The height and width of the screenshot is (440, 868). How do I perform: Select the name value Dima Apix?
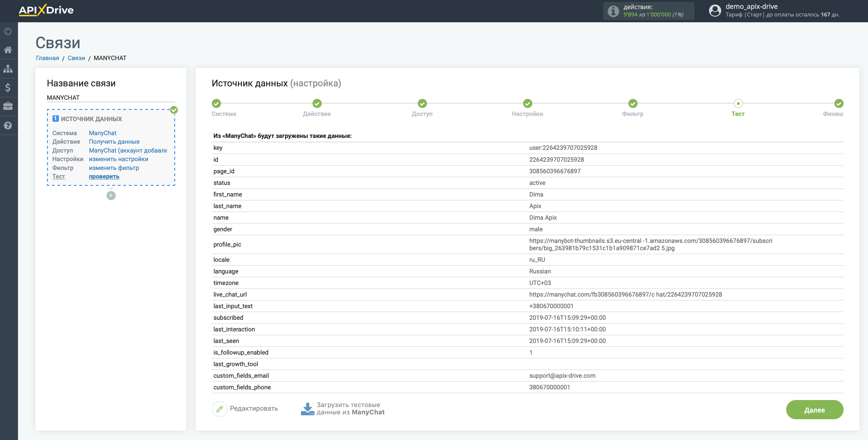click(x=543, y=217)
